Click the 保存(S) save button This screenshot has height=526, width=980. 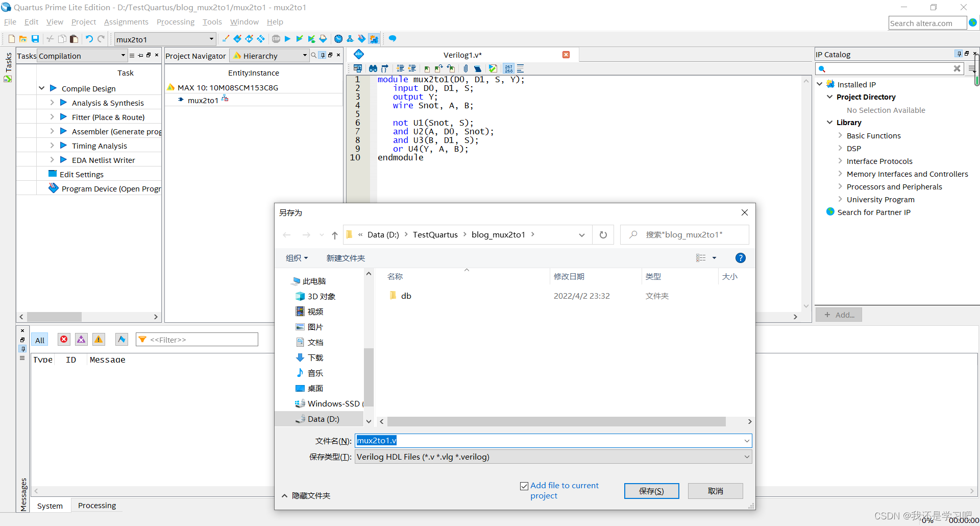[651, 491]
